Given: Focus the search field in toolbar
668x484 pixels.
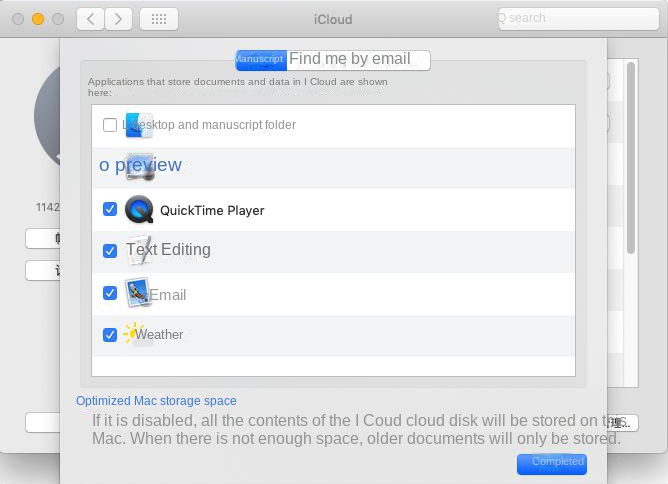Looking at the screenshot, I should [579, 19].
